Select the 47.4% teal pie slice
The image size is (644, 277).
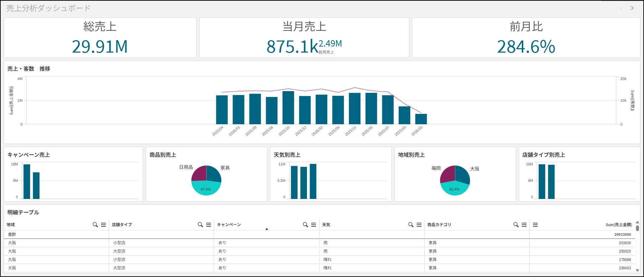206,189
